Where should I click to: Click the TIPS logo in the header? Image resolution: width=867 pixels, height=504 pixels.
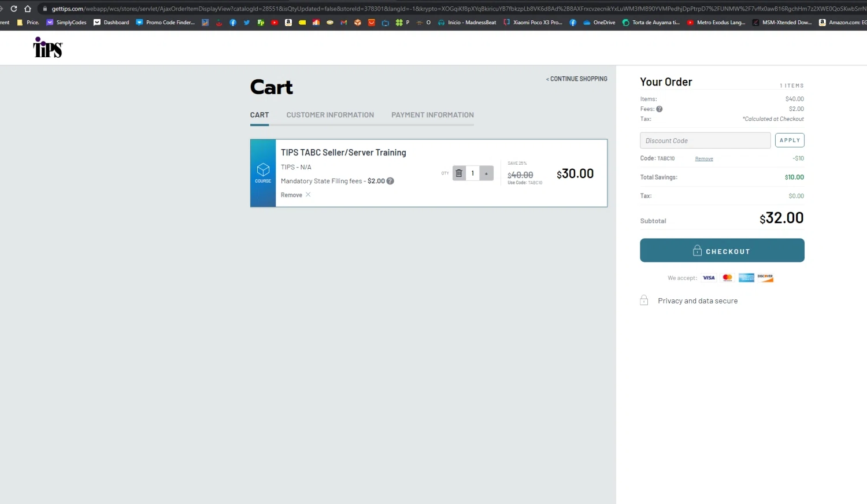coord(48,47)
